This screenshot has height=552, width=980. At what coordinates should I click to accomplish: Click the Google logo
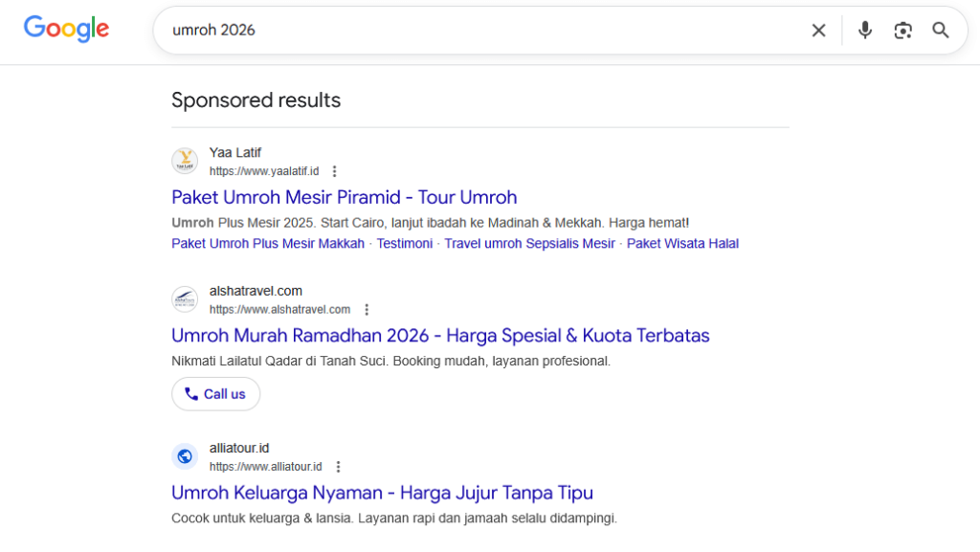tap(66, 29)
